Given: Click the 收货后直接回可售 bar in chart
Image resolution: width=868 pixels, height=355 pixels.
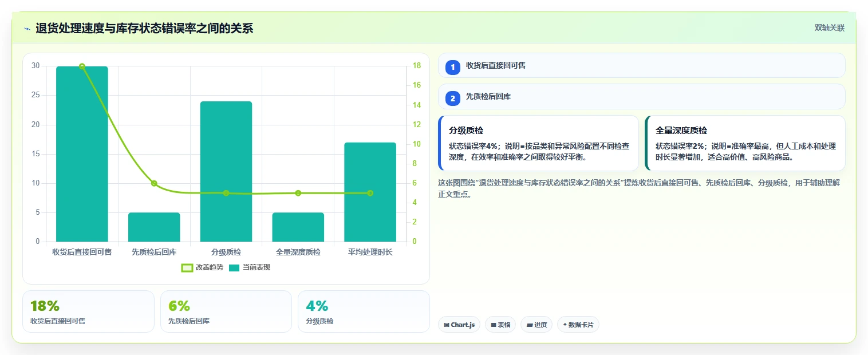Looking at the screenshot, I should (82, 154).
